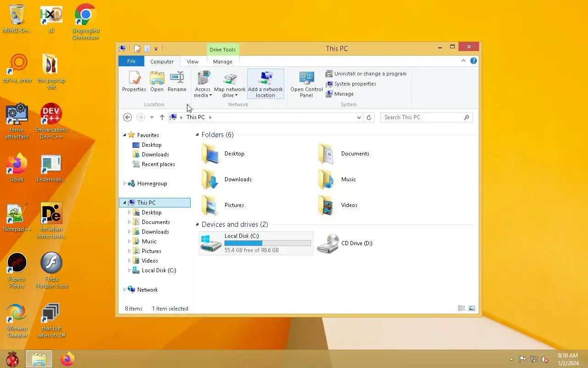Expand the address bar history dropdown
Screen dimensions: 588x368
tap(359, 117)
